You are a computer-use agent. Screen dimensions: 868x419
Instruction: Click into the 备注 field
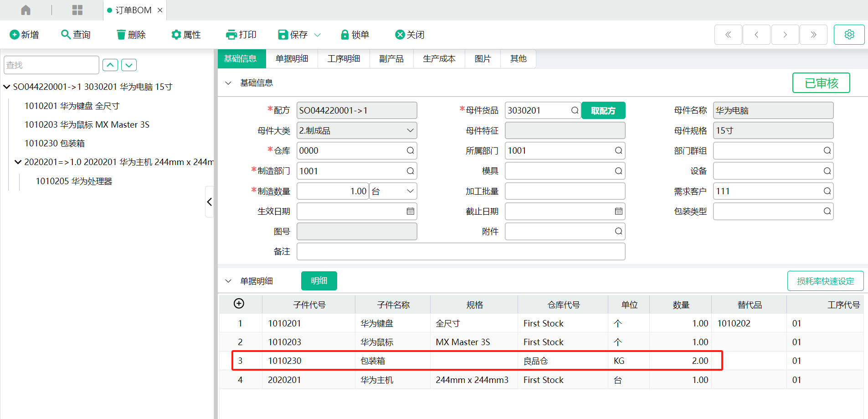(x=461, y=251)
